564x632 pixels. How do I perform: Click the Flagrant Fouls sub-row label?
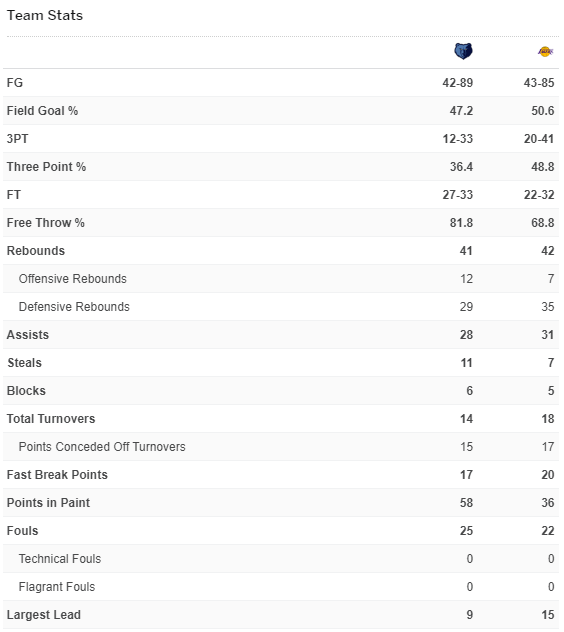click(x=57, y=587)
